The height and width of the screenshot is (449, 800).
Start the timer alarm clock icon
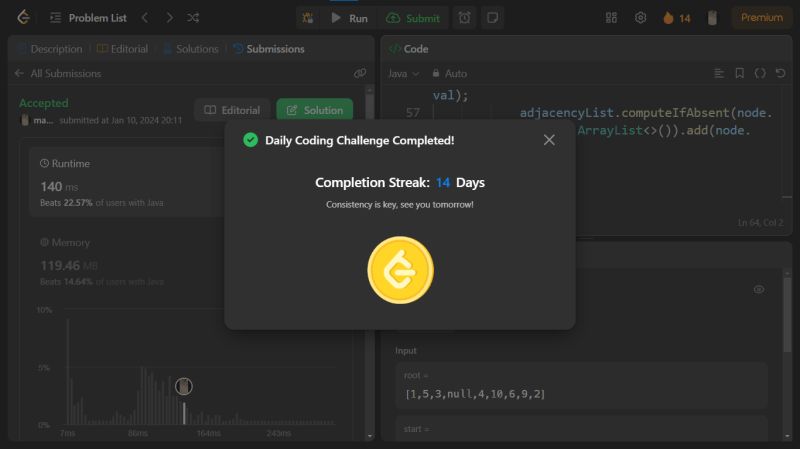pos(464,18)
